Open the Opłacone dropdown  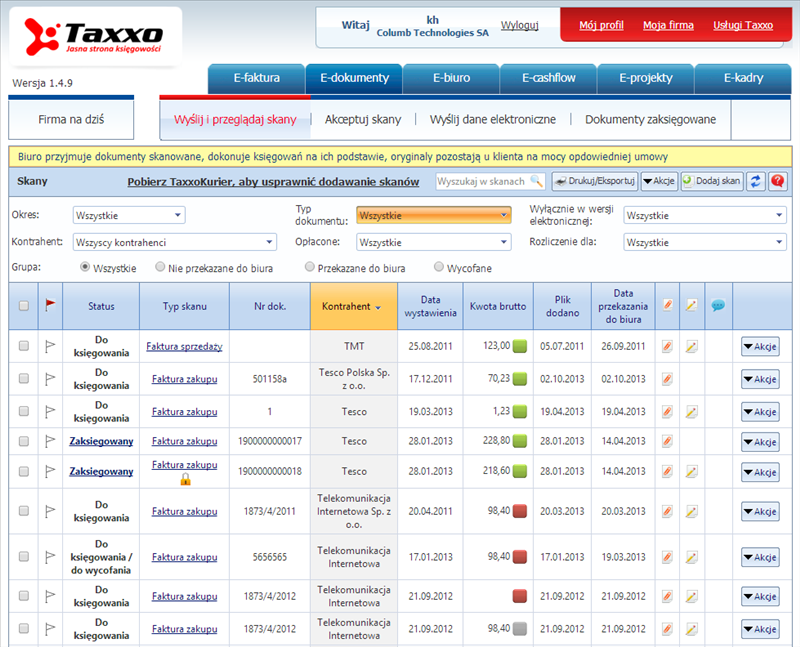pos(434,242)
